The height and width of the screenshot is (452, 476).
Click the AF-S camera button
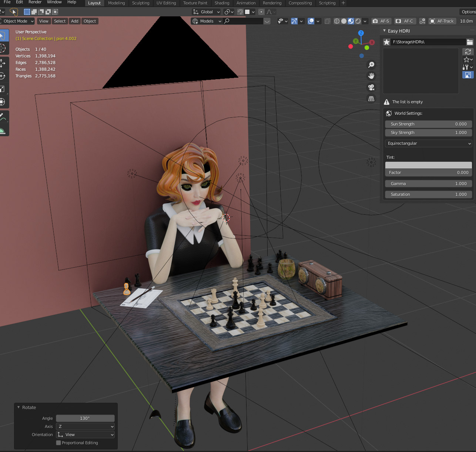pos(381,21)
